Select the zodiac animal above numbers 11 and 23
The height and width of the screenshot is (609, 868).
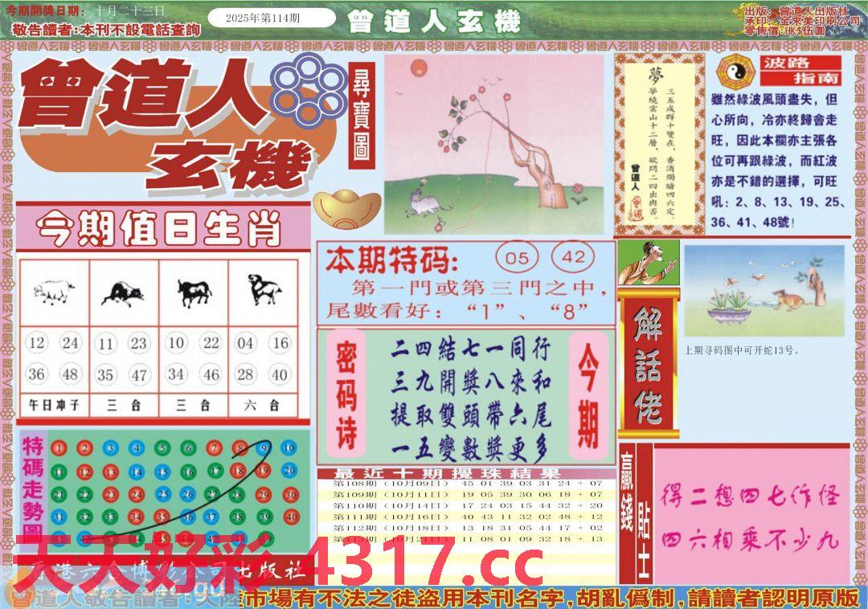pos(123,293)
